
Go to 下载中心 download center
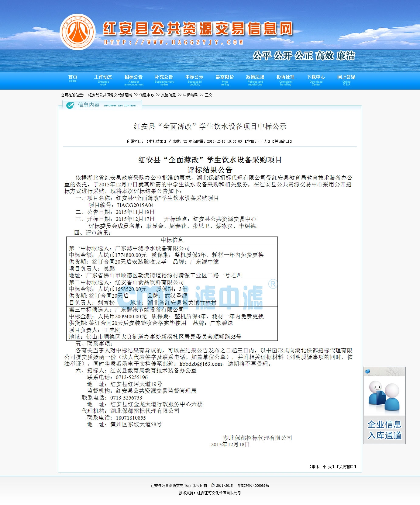[x=316, y=80]
